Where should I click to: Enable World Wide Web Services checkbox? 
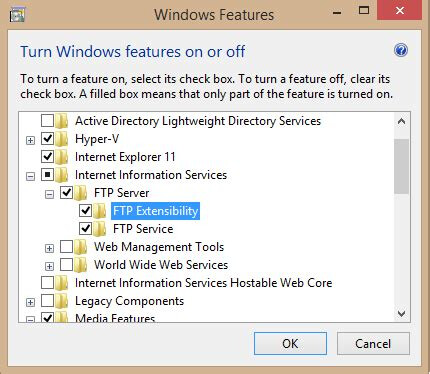coord(66,264)
